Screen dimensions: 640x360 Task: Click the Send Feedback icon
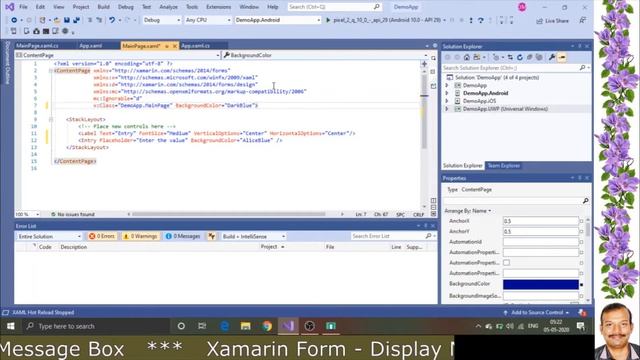point(582,20)
